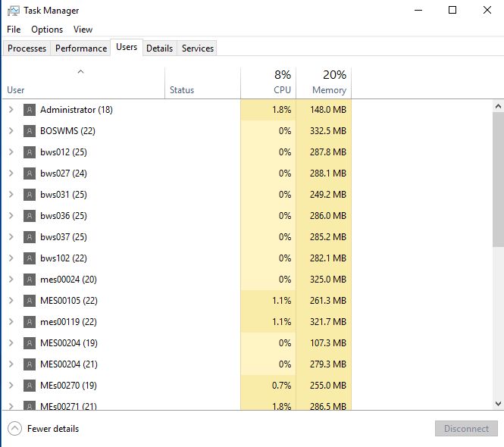Viewport: 504px width, 447px height.
Task: Click the bws036 user avatar icon
Action: pos(30,216)
